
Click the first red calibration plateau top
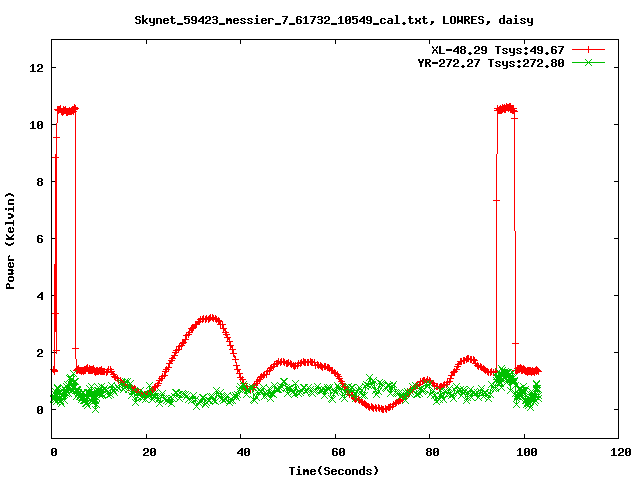(66, 110)
